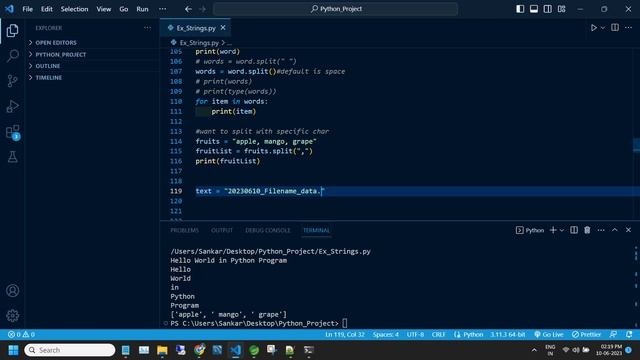This screenshot has width=640, height=360.
Task: Open Source Control view
Action: (12, 81)
